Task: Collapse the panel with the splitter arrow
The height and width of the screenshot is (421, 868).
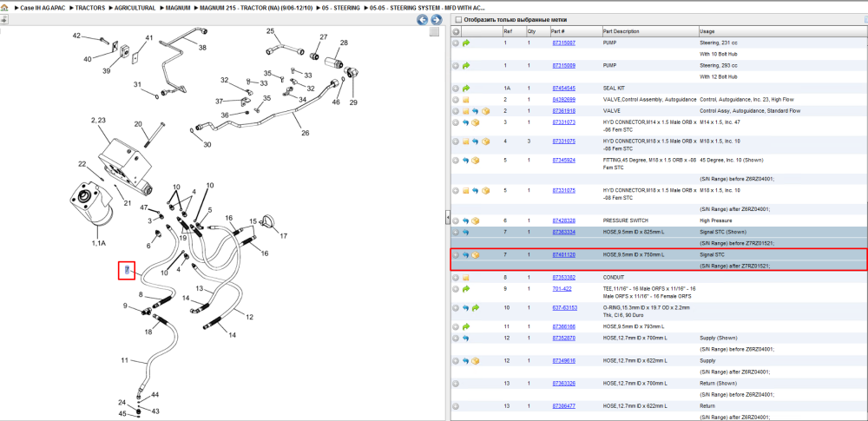Action: coord(448,218)
